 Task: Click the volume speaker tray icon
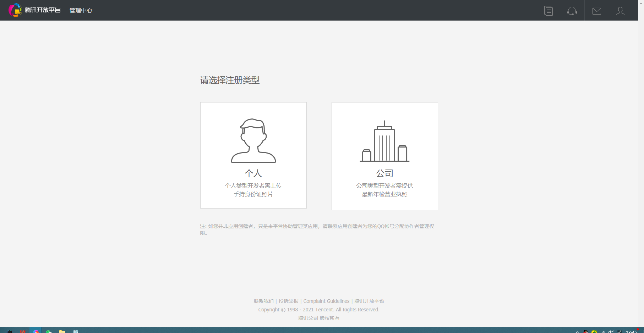click(611, 332)
